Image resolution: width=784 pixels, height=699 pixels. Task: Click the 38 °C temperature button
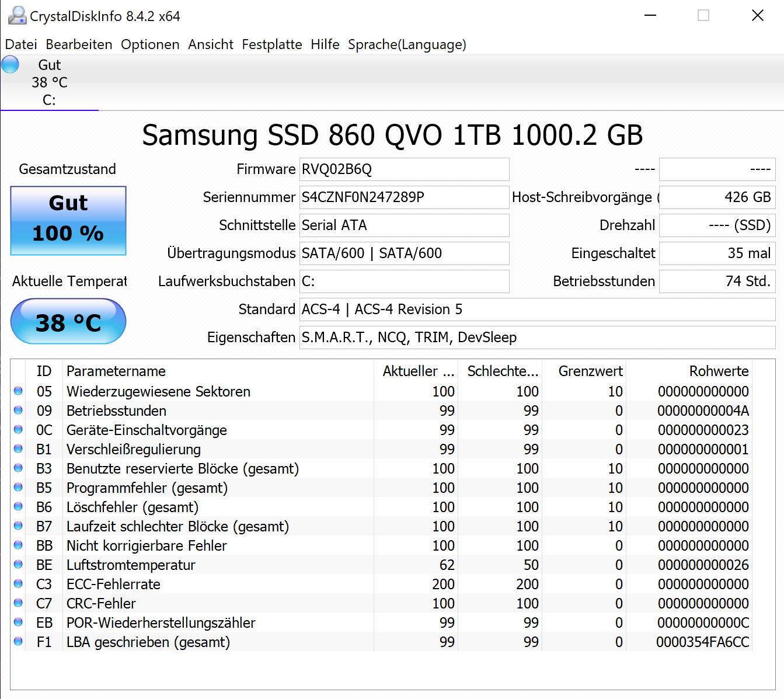[x=68, y=322]
